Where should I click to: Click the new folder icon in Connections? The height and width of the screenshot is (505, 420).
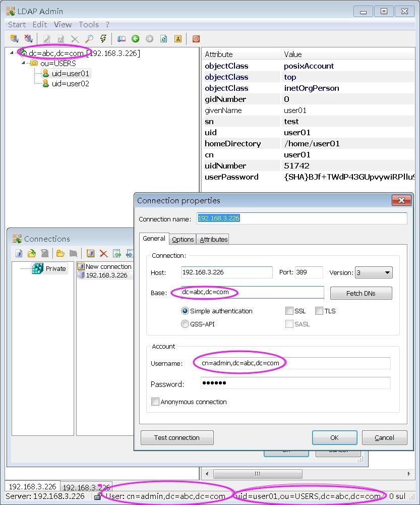click(60, 253)
